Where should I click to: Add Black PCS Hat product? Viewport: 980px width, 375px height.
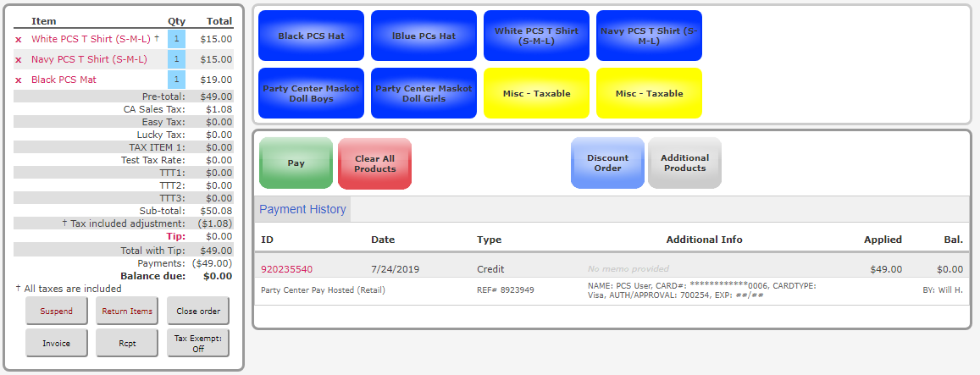point(311,36)
